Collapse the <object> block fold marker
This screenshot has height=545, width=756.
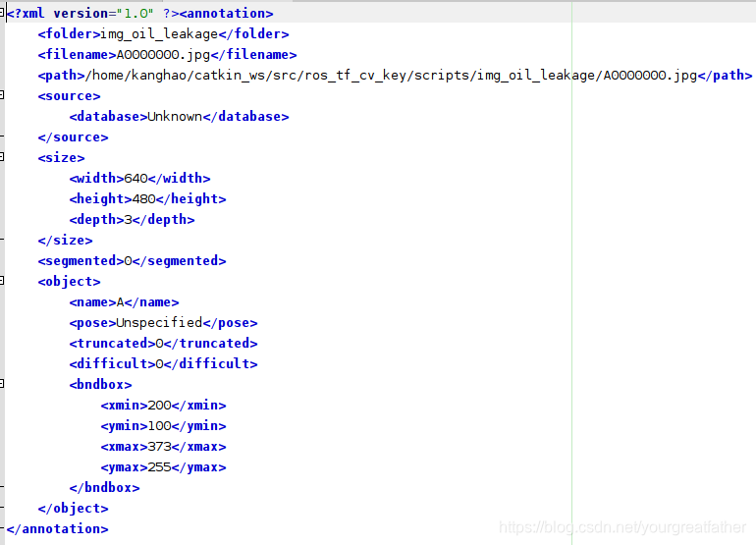pyautogui.click(x=1, y=280)
